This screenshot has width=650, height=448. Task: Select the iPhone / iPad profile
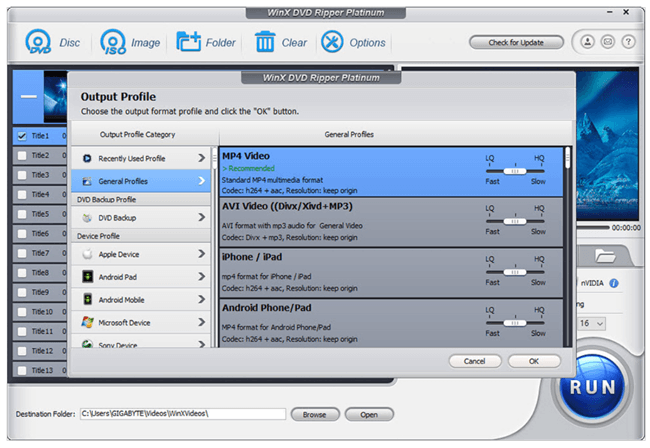(x=391, y=273)
